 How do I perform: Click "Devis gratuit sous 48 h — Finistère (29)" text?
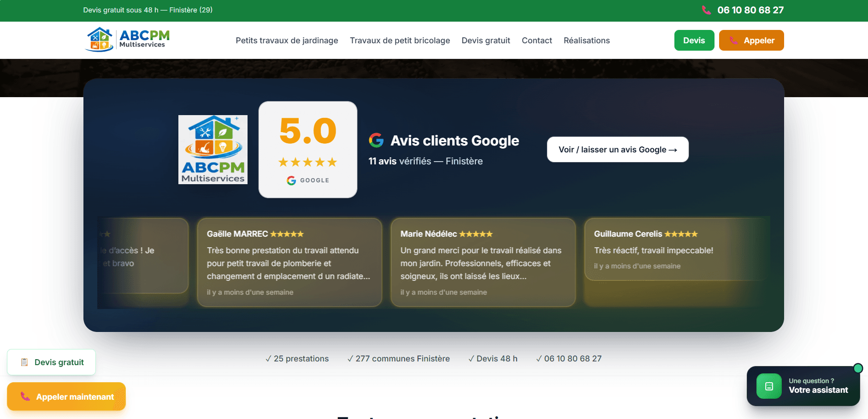(148, 10)
